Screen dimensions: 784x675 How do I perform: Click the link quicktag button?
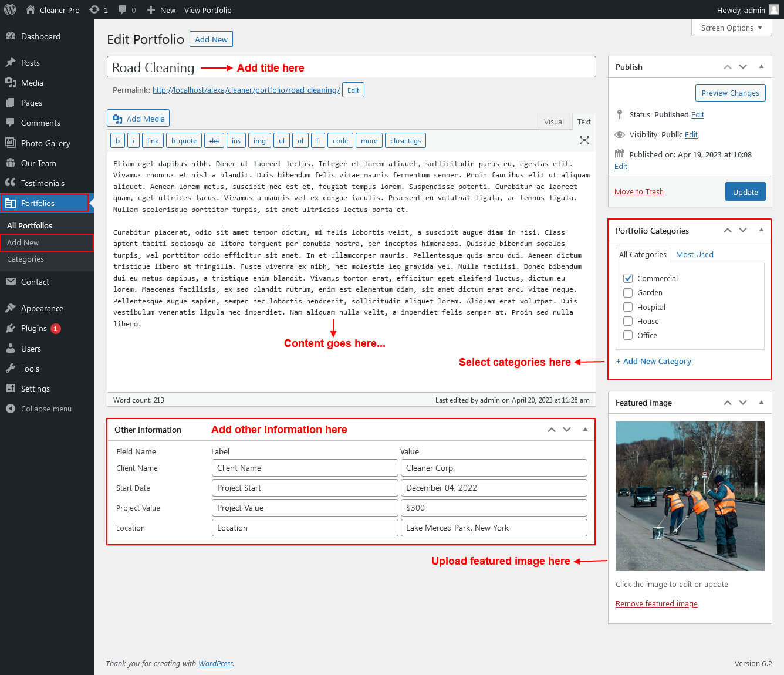tap(153, 141)
